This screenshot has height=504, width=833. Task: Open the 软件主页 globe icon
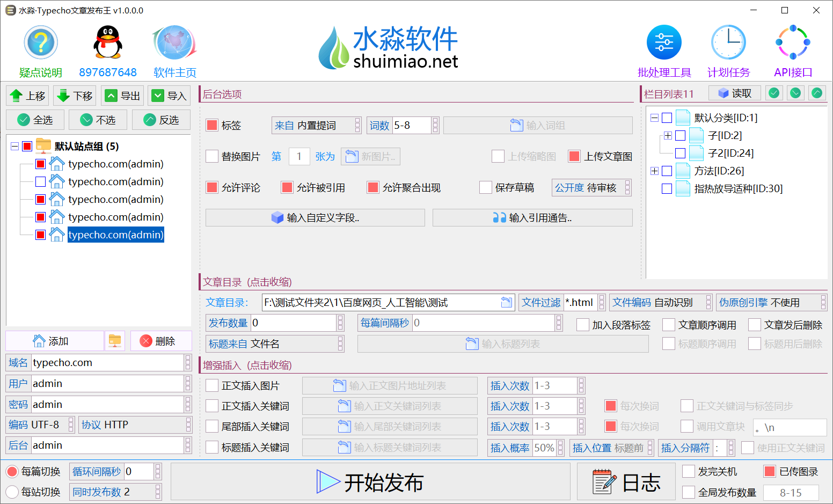(175, 42)
